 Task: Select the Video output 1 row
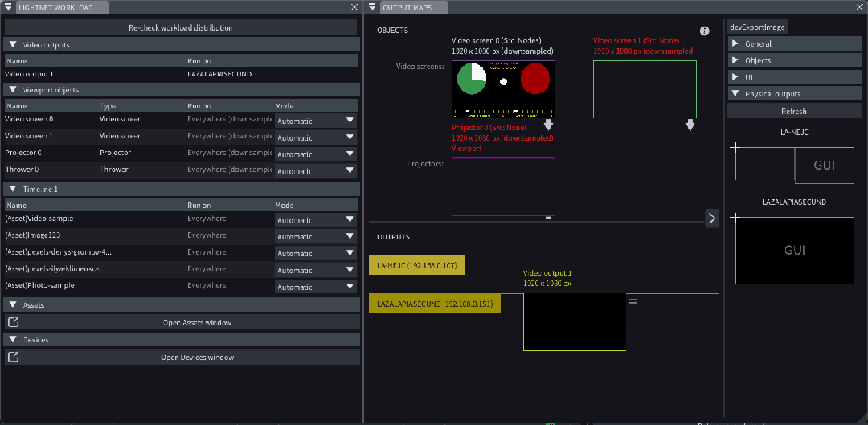181,74
